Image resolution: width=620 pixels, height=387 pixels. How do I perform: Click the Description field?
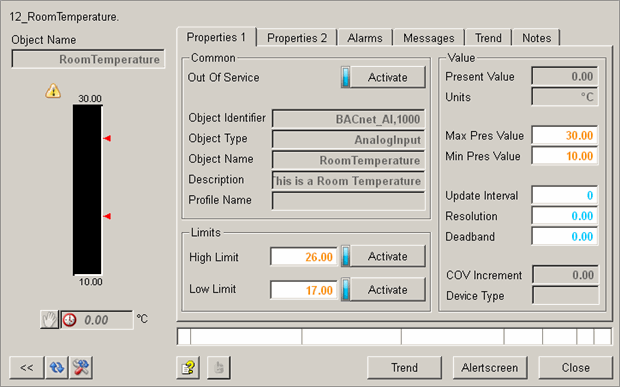349,181
